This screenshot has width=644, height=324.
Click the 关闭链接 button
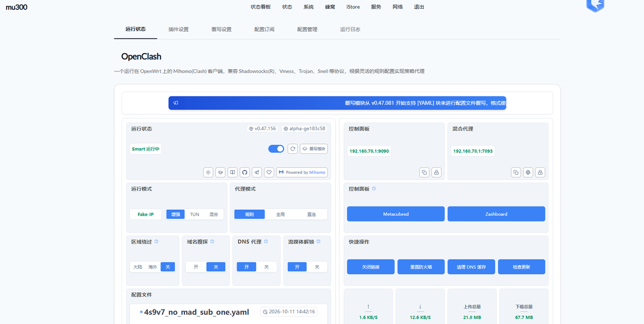pos(371,267)
